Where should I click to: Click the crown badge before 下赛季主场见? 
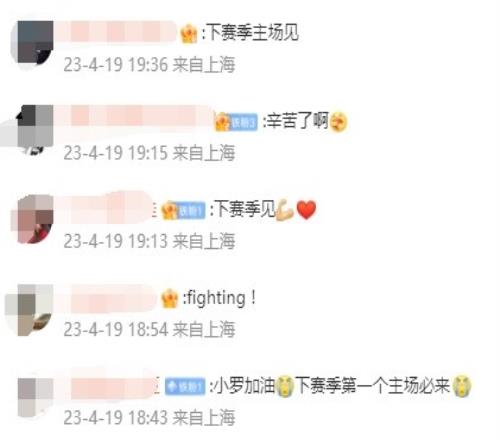[189, 33]
